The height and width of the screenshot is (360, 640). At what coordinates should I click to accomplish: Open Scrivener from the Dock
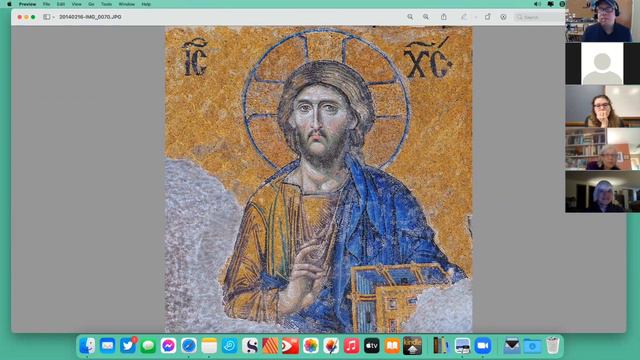(x=250, y=346)
